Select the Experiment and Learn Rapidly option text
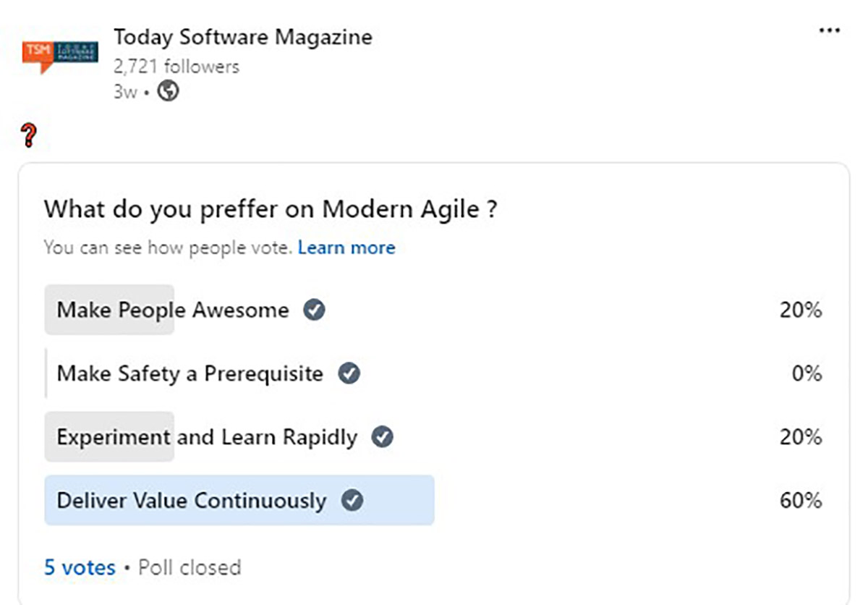The image size is (868, 605). point(207,438)
